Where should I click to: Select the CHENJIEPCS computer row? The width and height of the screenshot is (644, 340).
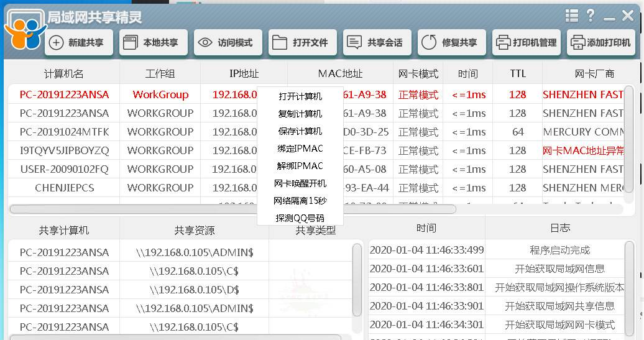click(64, 188)
